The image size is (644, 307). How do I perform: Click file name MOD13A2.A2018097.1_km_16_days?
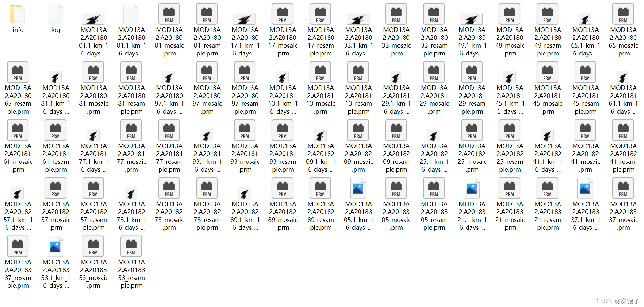point(169,100)
